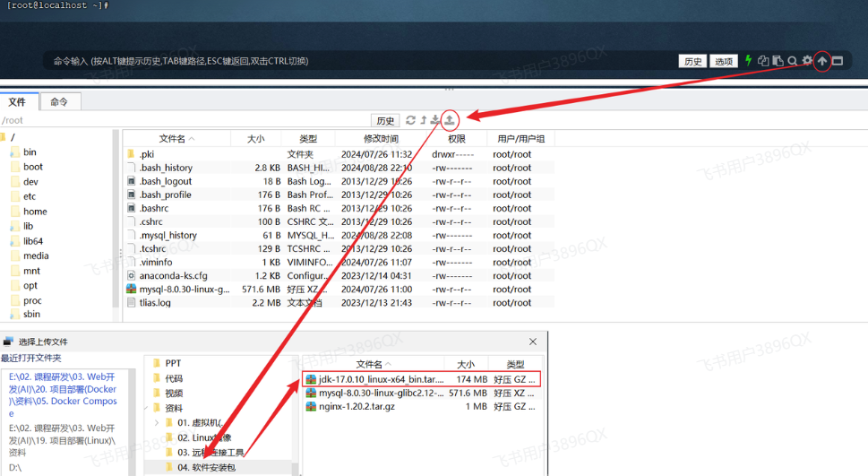Click the up-arrow icon in command bar
868x476 pixels.
point(822,61)
